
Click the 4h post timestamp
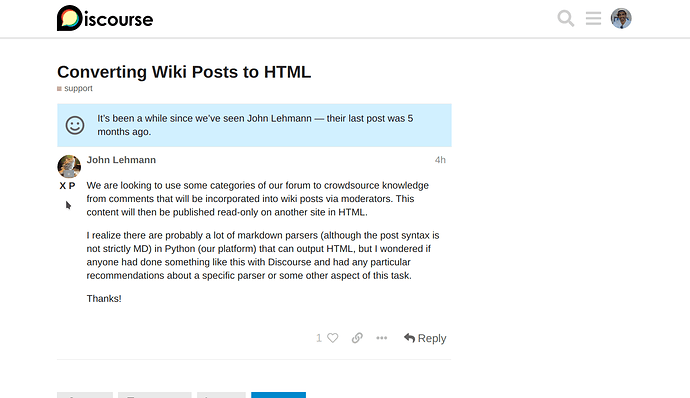(440, 160)
